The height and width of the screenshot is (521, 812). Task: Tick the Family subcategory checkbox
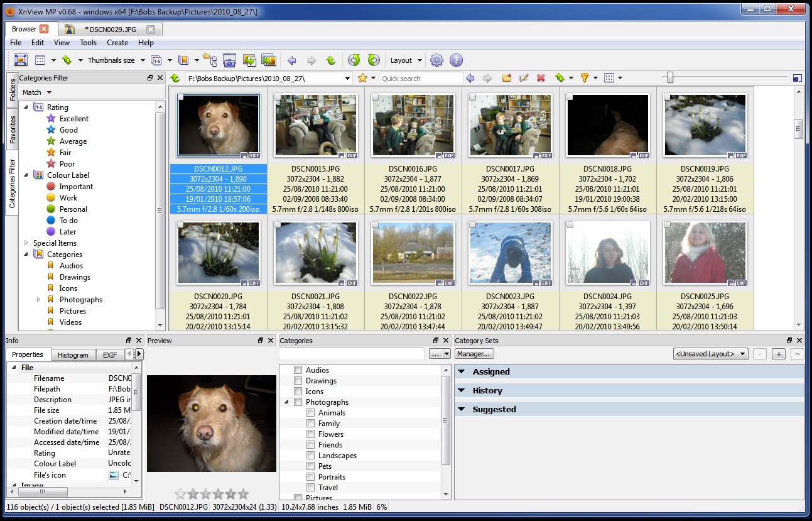click(311, 424)
